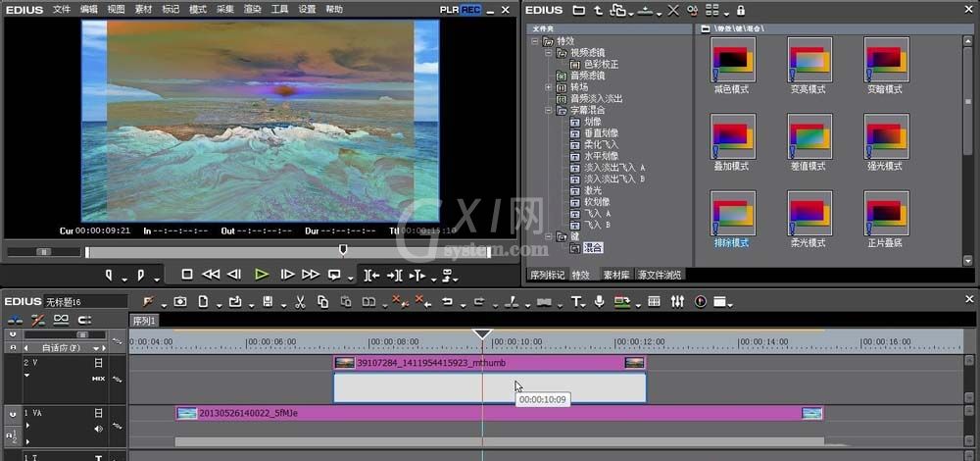This screenshot has height=461, width=980.
Task: Click the capture camera icon in timeline toolbar
Action: [x=180, y=302]
